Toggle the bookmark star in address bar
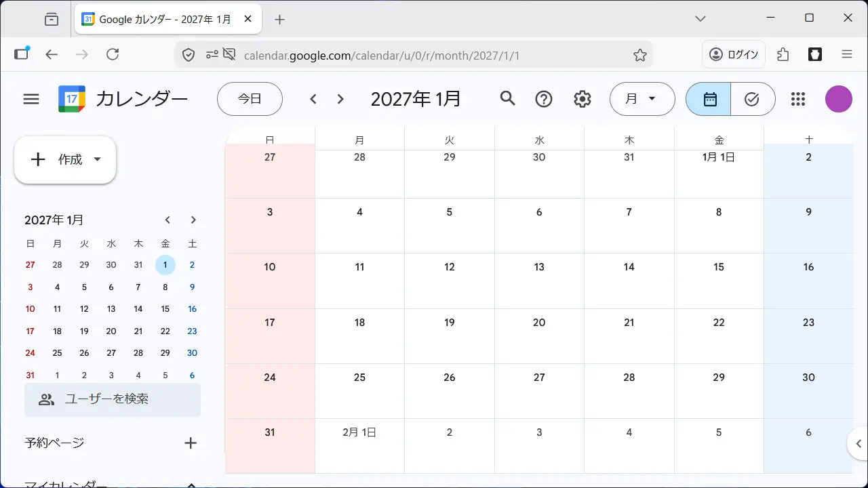 (639, 55)
